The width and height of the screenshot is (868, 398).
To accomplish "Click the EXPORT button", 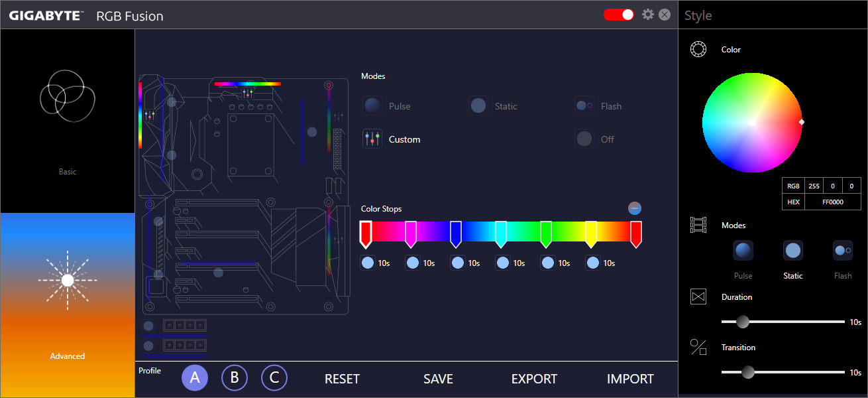I will (534, 379).
